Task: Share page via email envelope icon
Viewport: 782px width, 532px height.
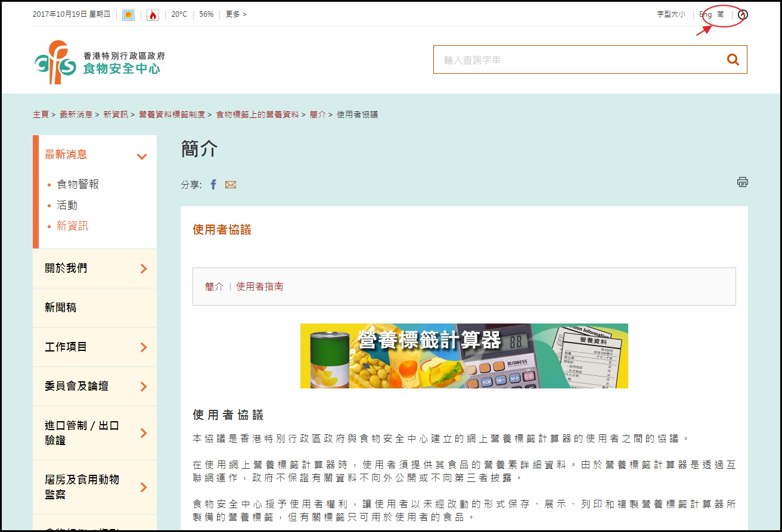Action: coord(231,185)
